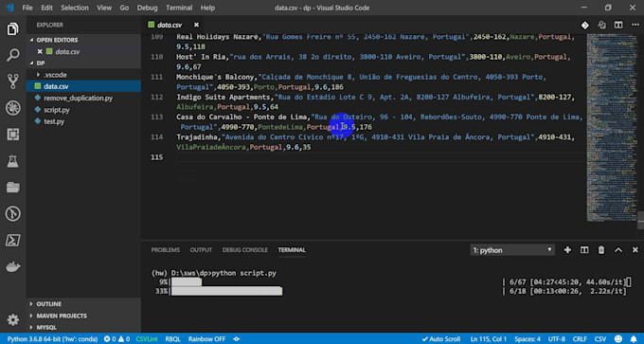
Task: Open the Source Control view
Action: click(x=12, y=81)
